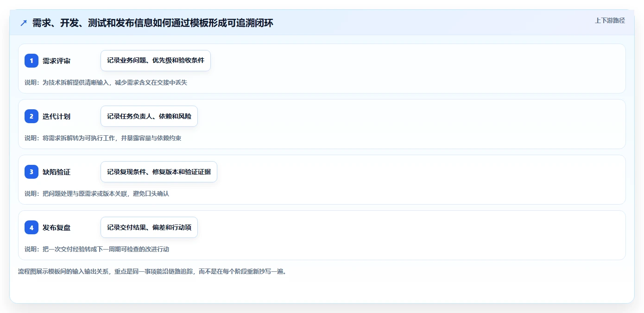Click the step 4 number badge
644x313 pixels.
click(x=32, y=227)
